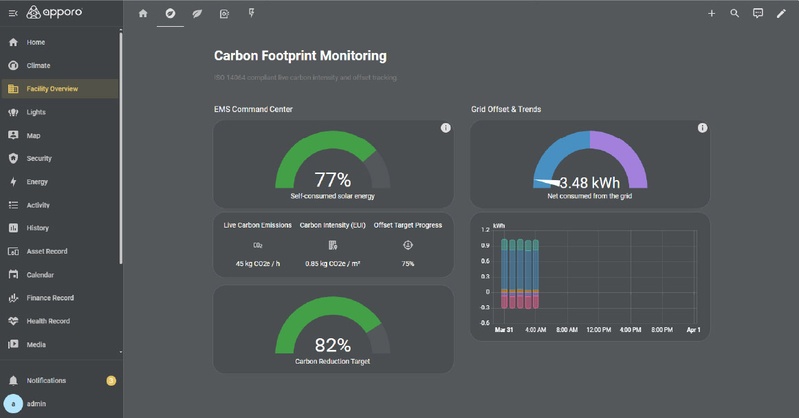Click the Asset Record icon
This screenshot has height=418, width=799.
(x=13, y=251)
